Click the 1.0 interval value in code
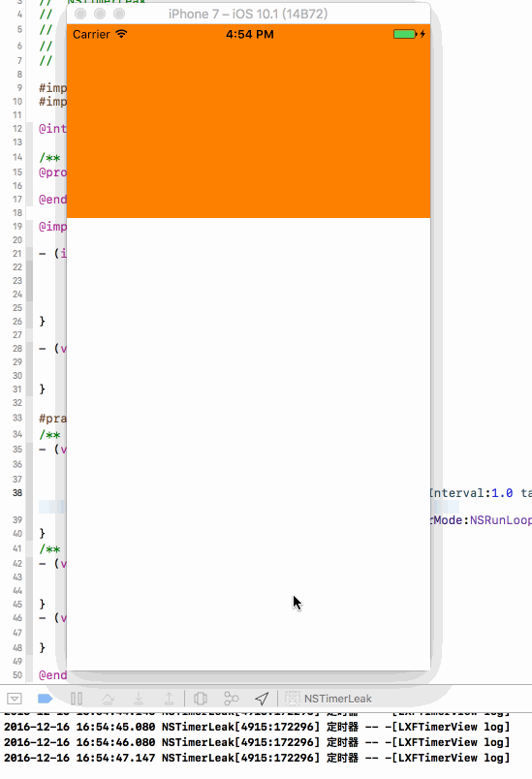This screenshot has width=532, height=779. [x=502, y=493]
